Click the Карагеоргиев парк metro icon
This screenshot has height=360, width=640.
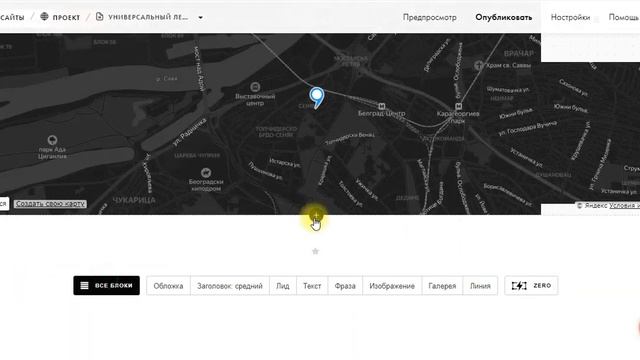tap(458, 107)
